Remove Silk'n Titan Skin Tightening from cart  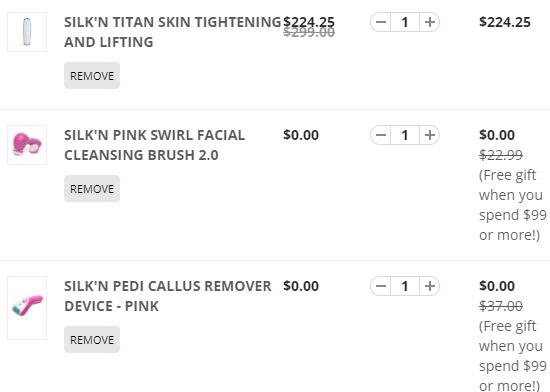pos(92,76)
